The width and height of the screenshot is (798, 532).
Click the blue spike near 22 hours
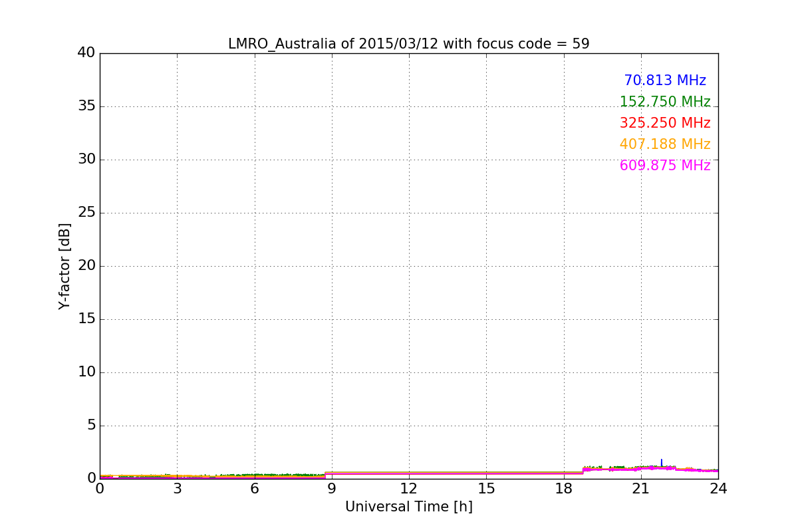click(662, 462)
